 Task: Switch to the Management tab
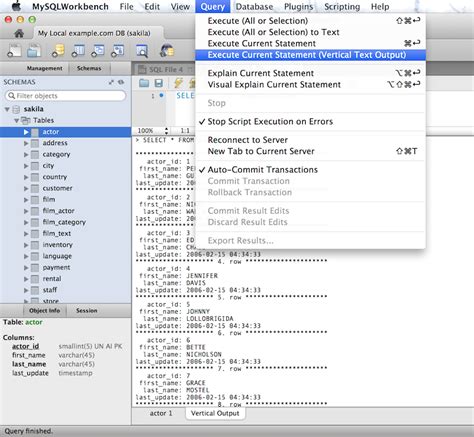(45, 68)
